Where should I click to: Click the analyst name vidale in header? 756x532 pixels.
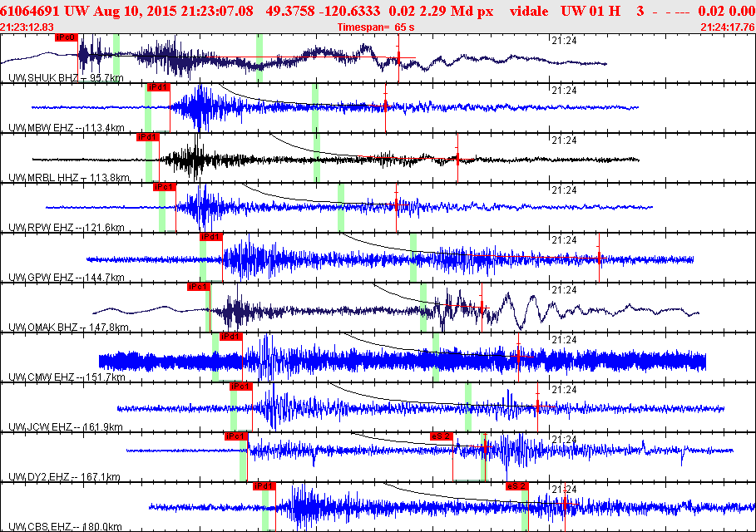click(529, 11)
